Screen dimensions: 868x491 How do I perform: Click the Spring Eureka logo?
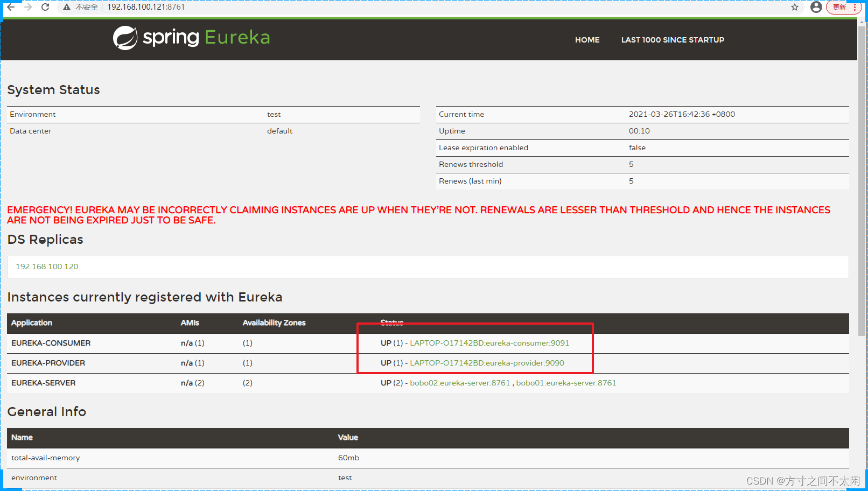coord(191,38)
